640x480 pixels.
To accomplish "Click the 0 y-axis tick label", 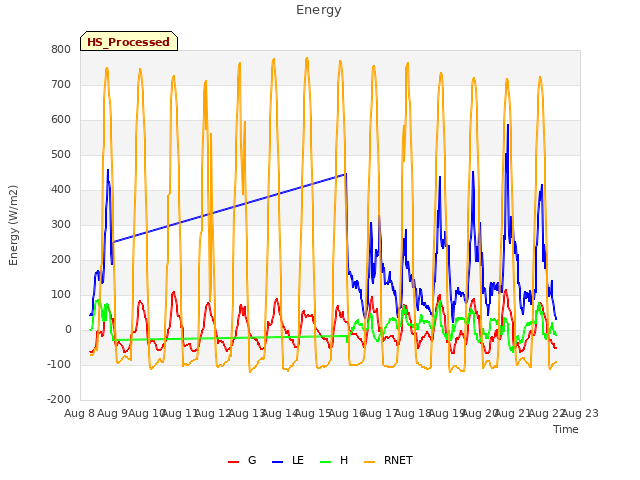I will pos(68,330).
